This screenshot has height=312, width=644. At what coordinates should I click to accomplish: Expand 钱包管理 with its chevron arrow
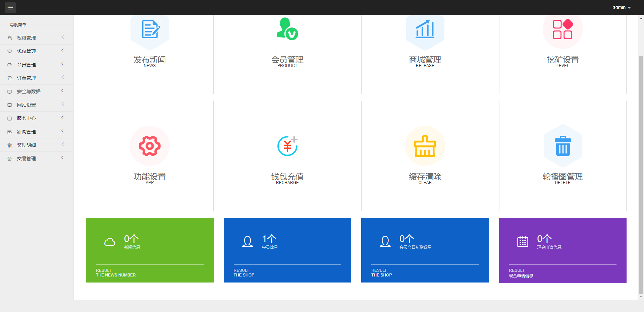tap(62, 51)
